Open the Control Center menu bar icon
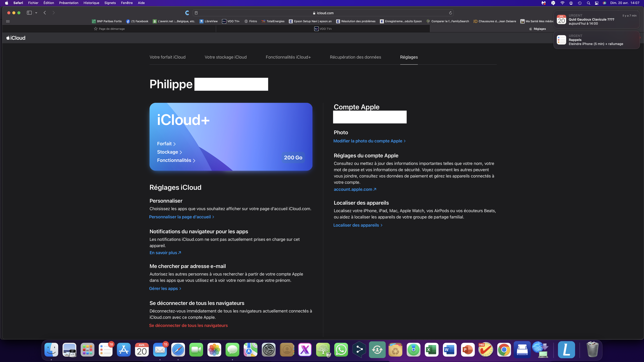Viewport: 644px width, 362px height. [x=596, y=3]
